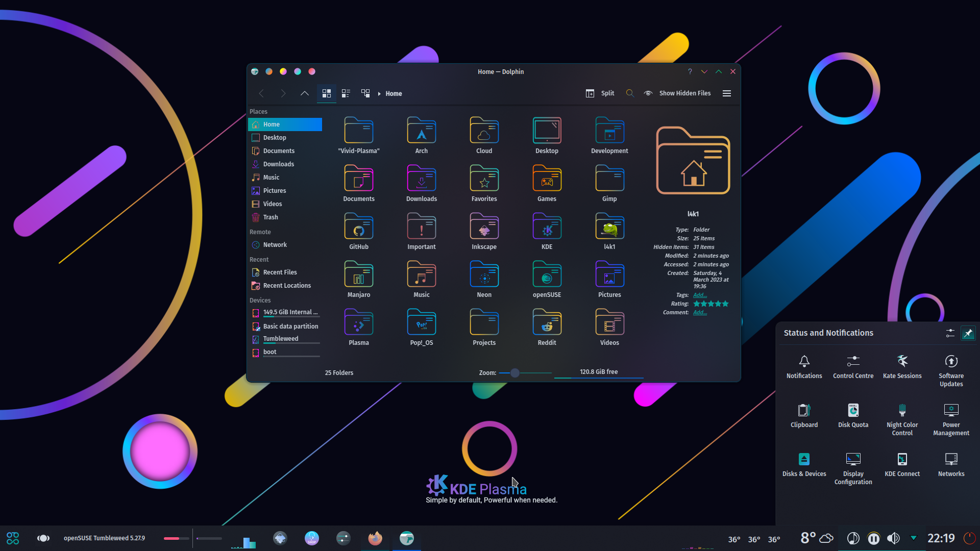Switch to Details view mode
This screenshot has height=551, width=980.
[365, 93]
